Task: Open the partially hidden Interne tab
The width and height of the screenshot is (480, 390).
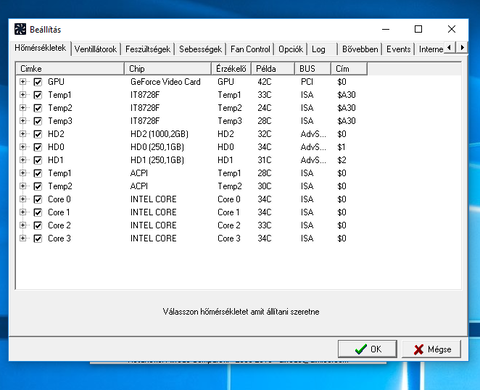Action: 431,49
